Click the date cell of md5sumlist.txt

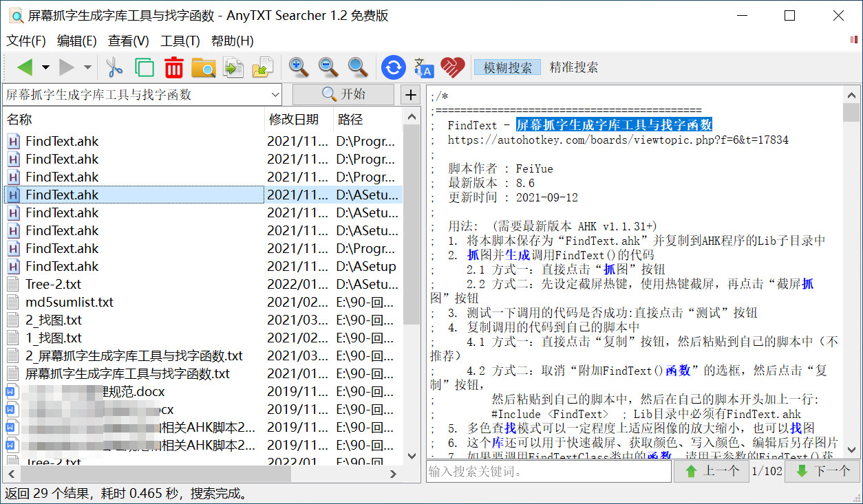coord(298,302)
